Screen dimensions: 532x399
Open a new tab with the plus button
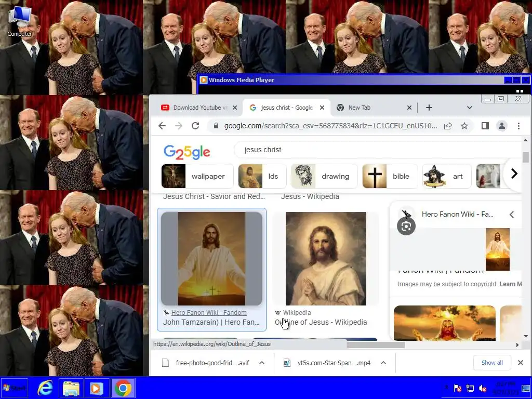click(x=429, y=108)
